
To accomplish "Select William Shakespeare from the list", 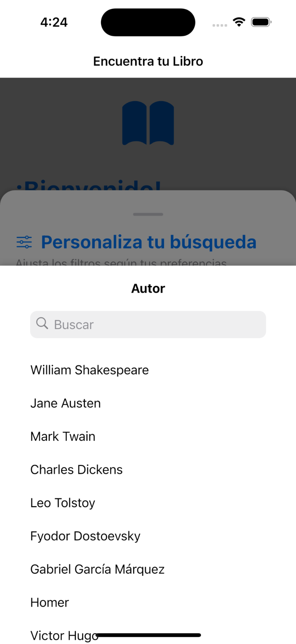I will pyautogui.click(x=148, y=370).
